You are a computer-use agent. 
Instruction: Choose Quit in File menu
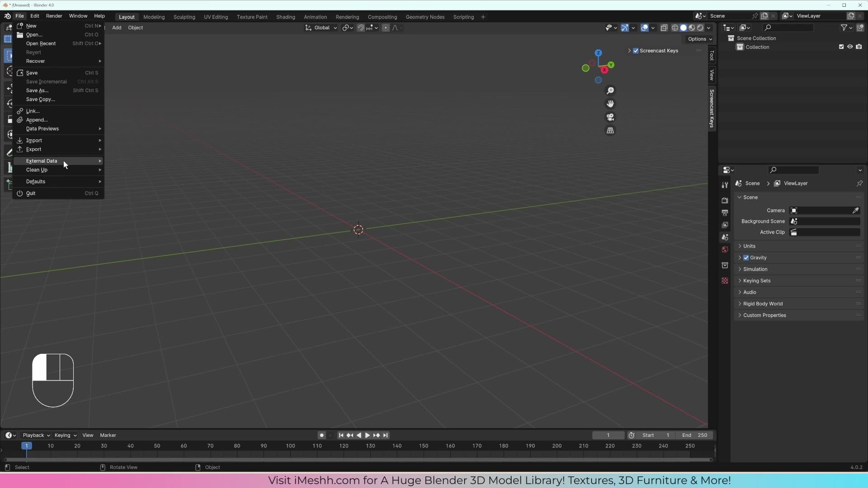[58, 193]
